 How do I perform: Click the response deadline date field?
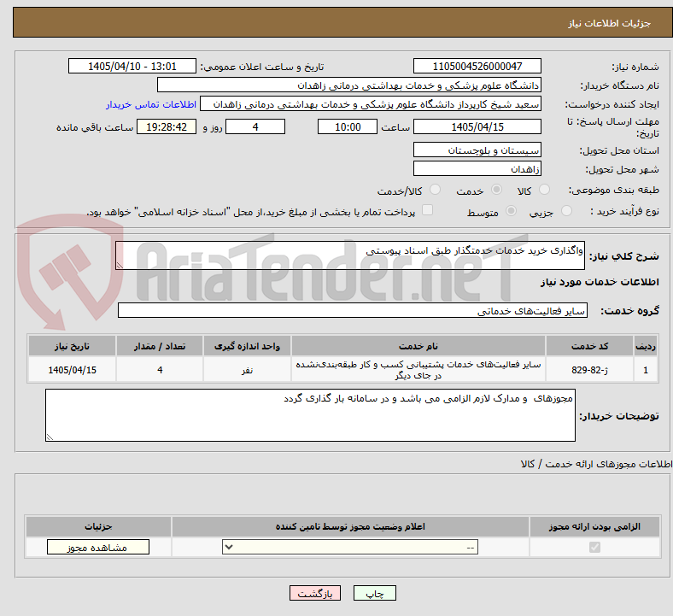click(477, 126)
